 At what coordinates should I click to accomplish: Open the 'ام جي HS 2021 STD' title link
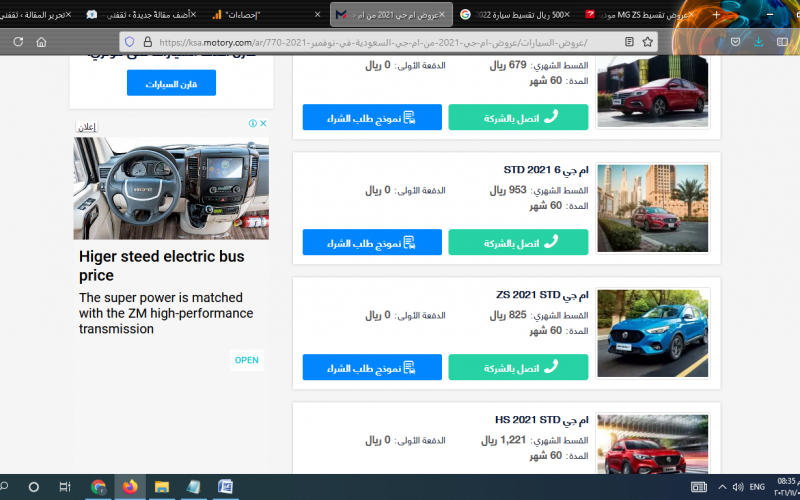point(542,420)
